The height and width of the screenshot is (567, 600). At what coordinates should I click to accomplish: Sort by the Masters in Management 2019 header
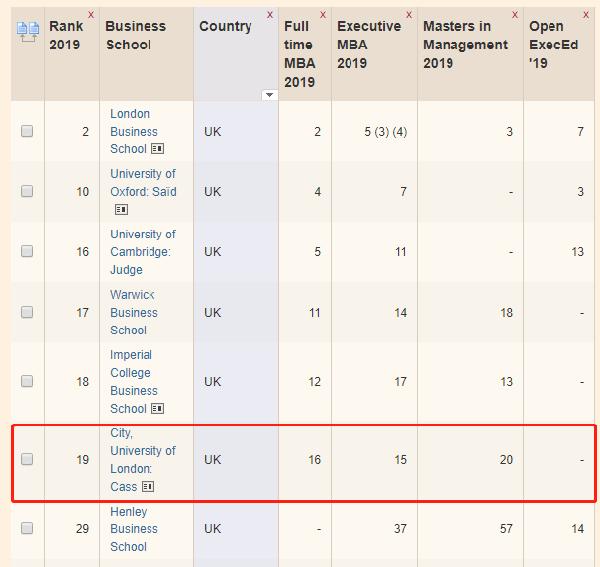[x=466, y=44]
